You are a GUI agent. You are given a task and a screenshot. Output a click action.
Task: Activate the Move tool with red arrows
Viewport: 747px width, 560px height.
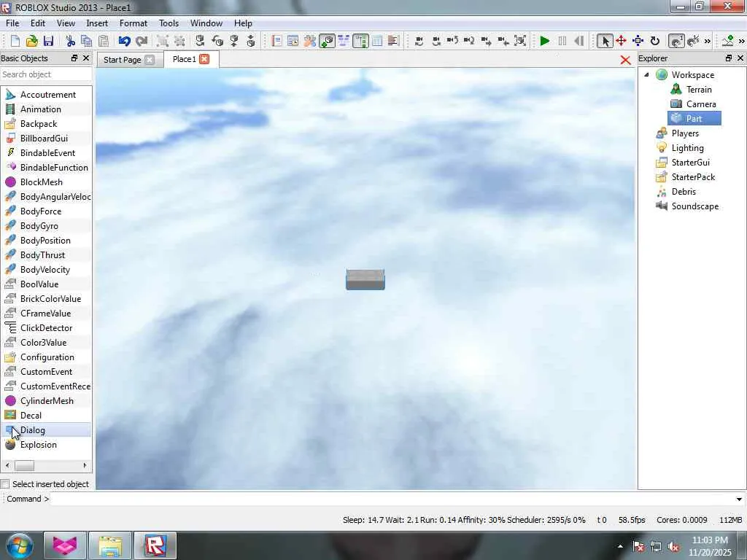621,41
